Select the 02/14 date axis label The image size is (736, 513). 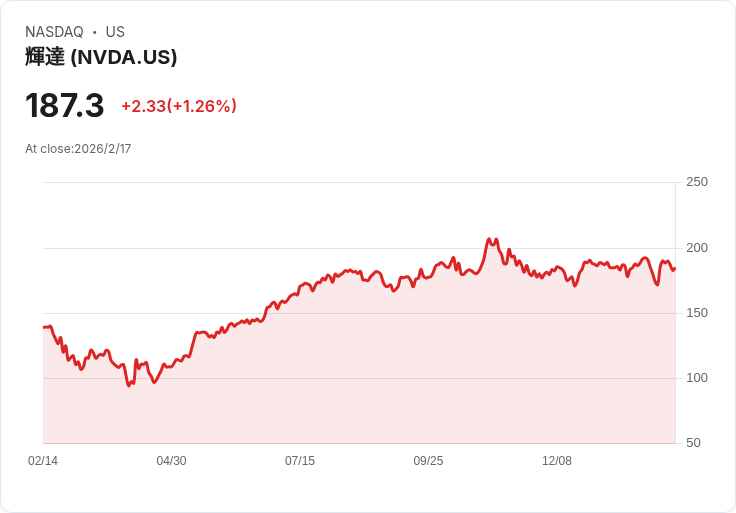[43, 461]
